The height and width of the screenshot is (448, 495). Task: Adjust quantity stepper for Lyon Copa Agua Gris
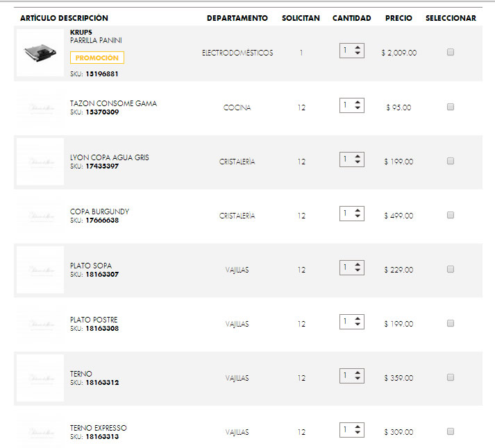352,160
